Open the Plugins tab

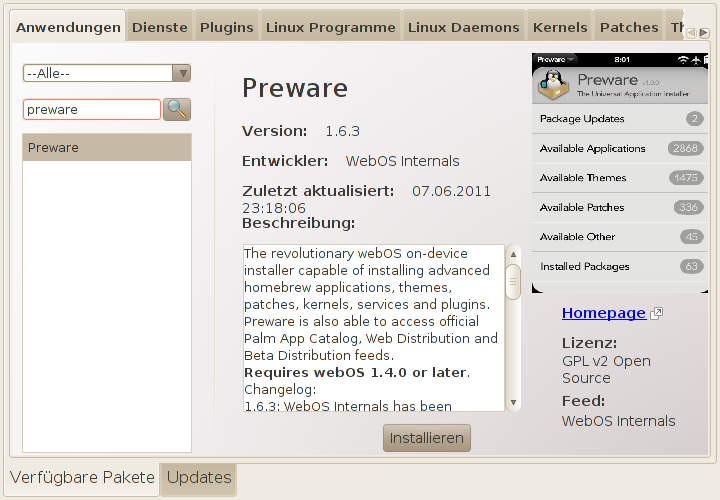pos(226,28)
